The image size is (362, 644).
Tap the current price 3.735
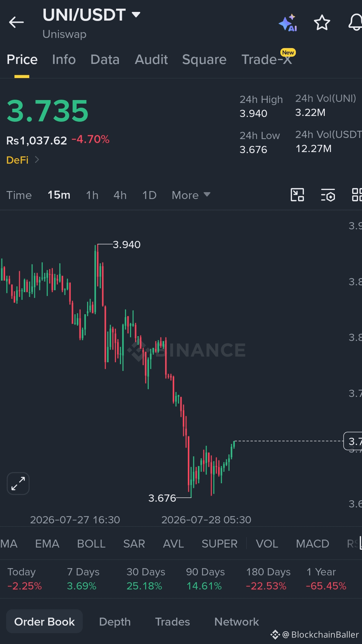(47, 111)
